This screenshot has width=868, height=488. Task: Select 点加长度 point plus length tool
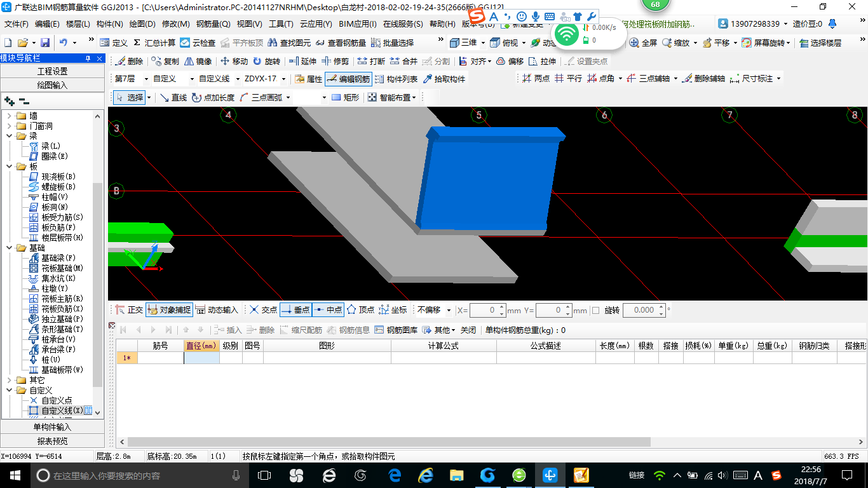pyautogui.click(x=213, y=97)
